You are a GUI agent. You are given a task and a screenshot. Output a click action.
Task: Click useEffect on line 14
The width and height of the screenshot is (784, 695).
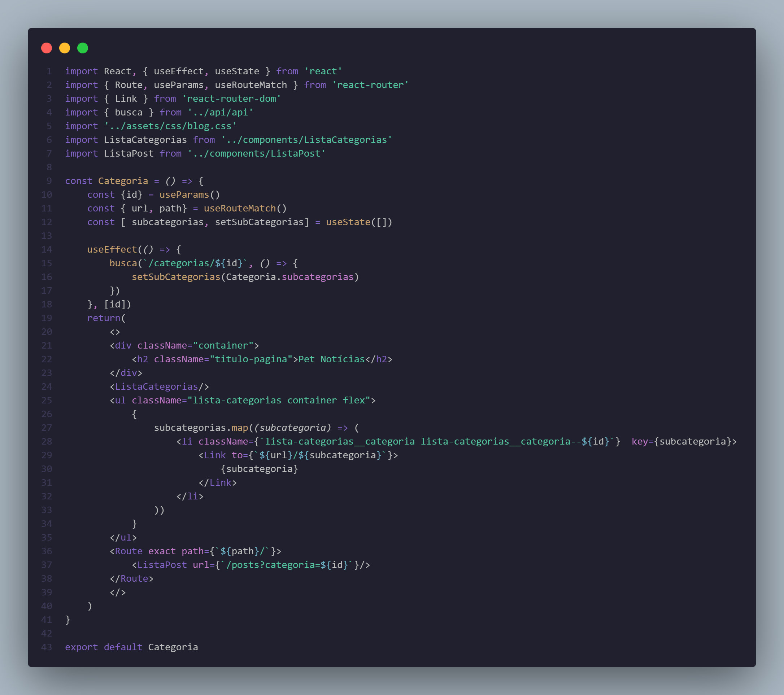pyautogui.click(x=112, y=249)
